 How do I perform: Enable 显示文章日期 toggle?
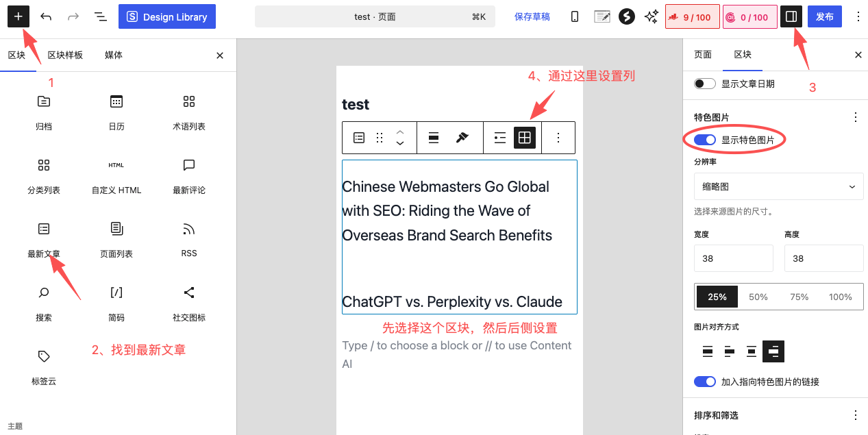(x=705, y=84)
